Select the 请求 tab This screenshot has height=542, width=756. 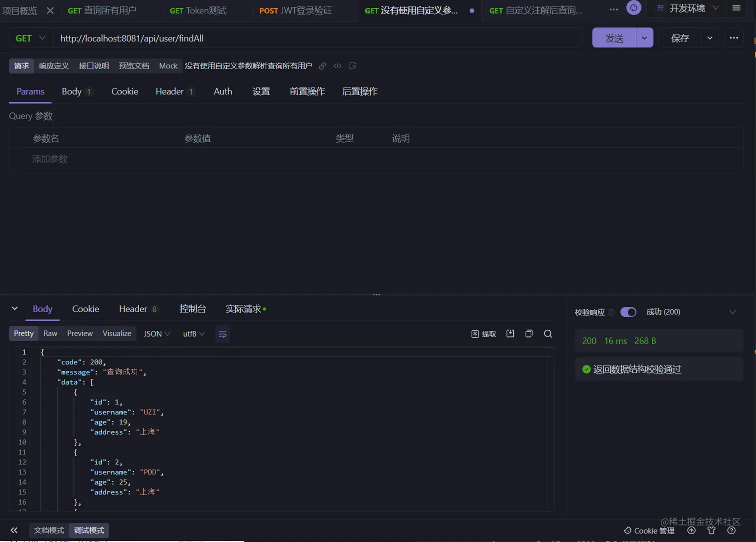22,66
